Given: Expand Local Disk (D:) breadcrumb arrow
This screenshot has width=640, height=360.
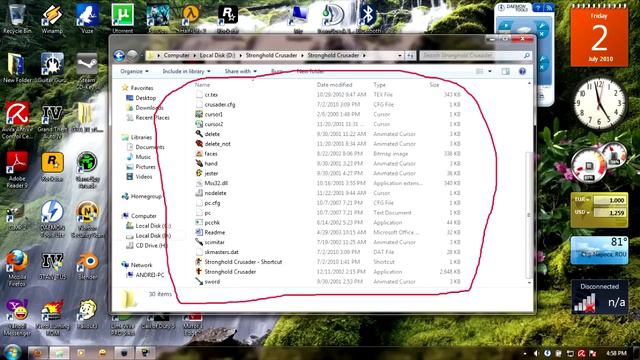Looking at the screenshot, I should (241, 56).
